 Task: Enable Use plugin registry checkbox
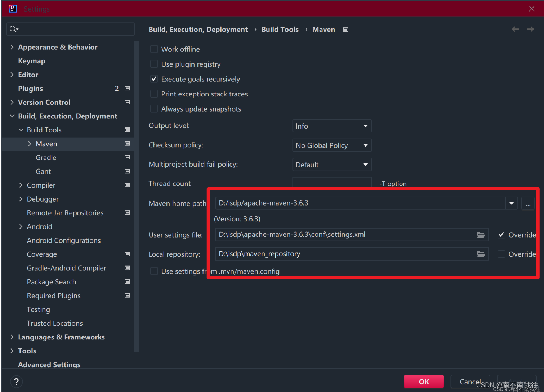[x=154, y=64]
